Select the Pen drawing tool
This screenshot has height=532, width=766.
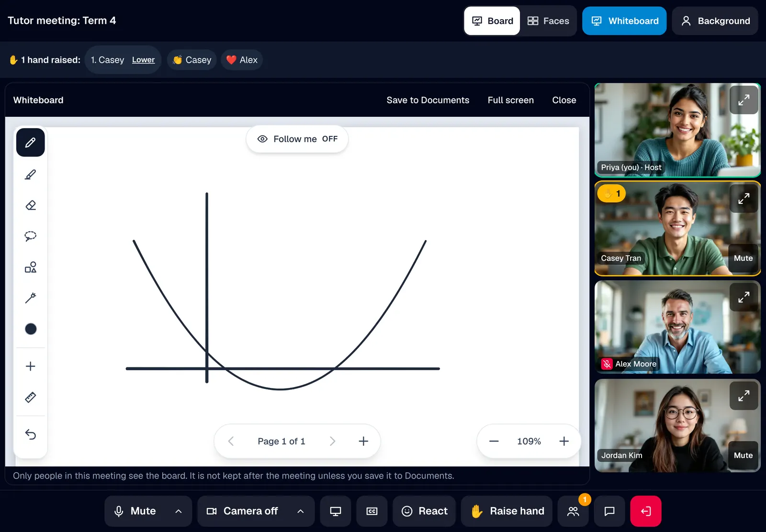[31, 143]
